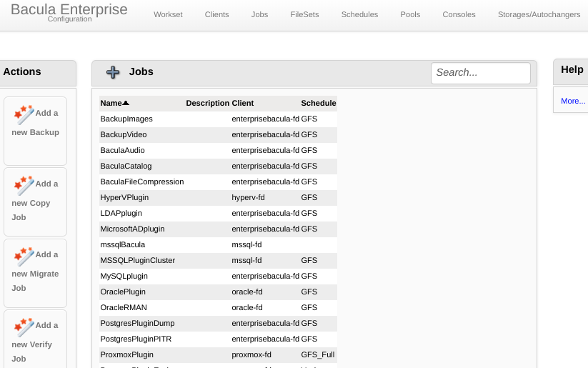This screenshot has height=368, width=588.
Task: Click Add a new Migrate Job label
Action: (35, 272)
